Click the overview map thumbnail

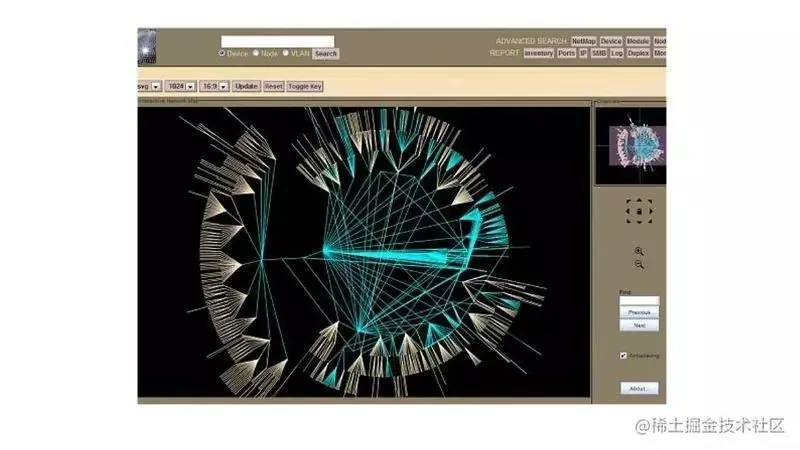pyautogui.click(x=630, y=146)
